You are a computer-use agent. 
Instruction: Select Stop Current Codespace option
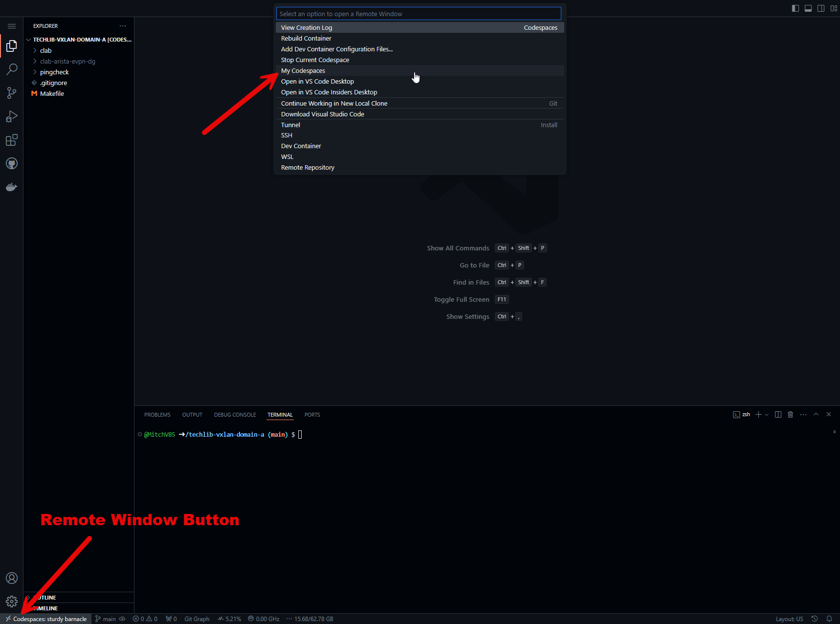(x=420, y=60)
